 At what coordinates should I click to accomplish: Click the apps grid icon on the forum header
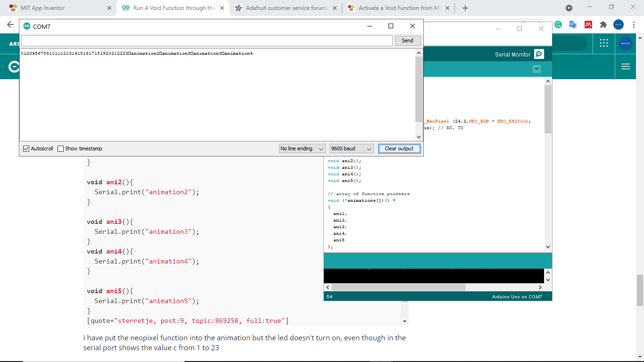603,43
